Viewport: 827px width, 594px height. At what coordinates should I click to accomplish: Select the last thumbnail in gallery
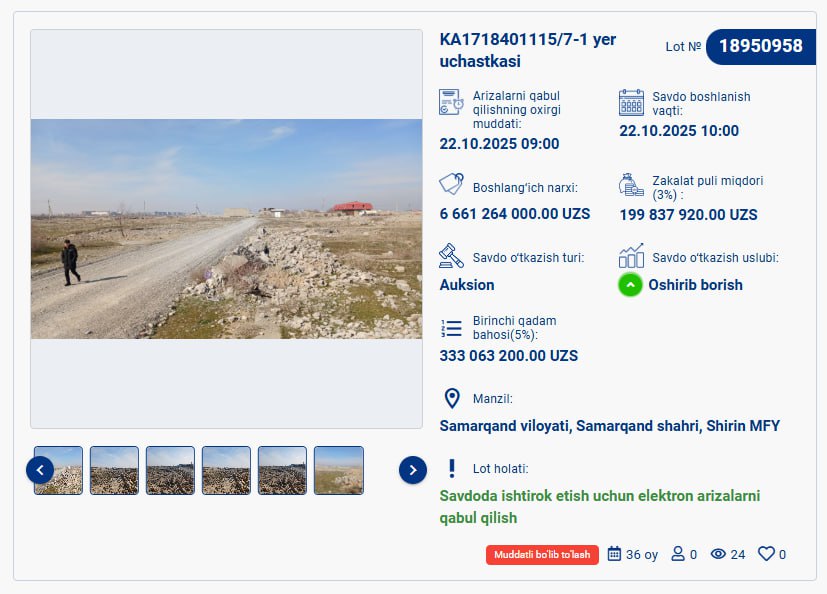click(339, 470)
